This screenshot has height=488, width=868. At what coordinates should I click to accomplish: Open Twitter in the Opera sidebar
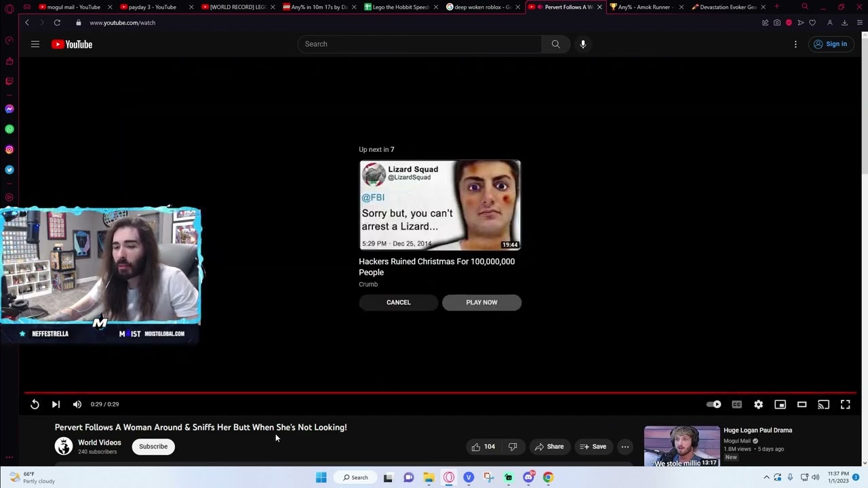tap(9, 169)
